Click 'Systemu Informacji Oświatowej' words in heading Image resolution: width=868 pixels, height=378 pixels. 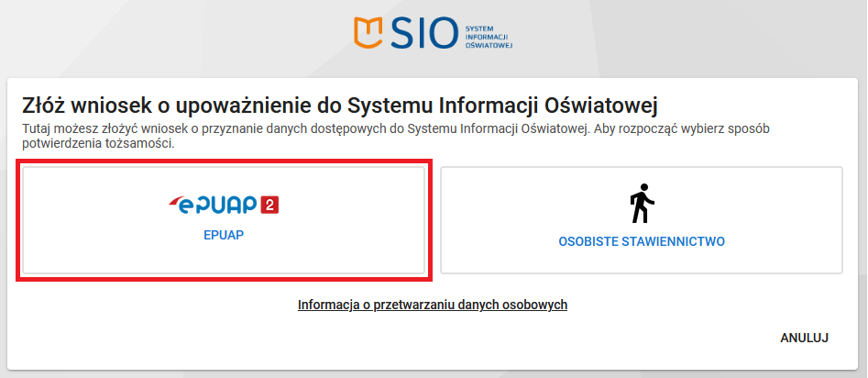(x=513, y=105)
